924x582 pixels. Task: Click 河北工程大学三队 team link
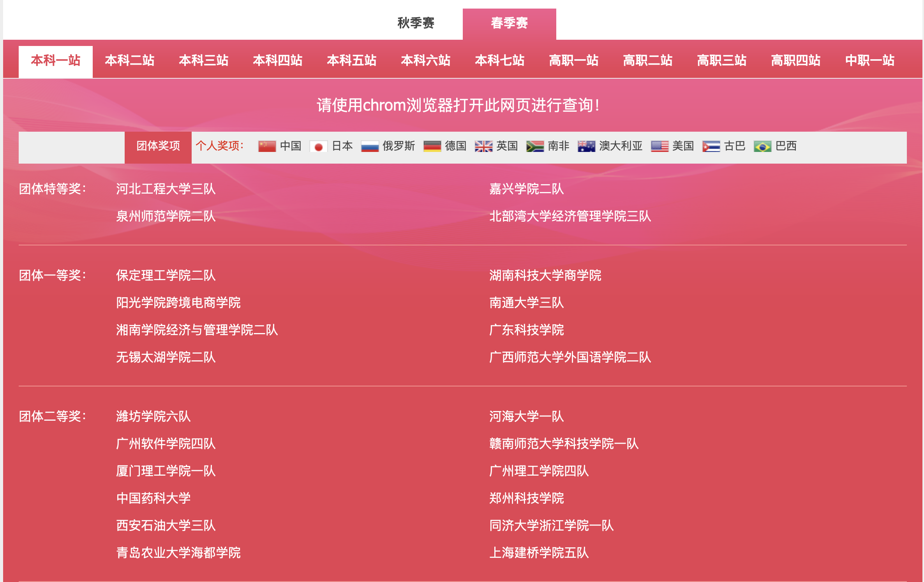click(166, 189)
